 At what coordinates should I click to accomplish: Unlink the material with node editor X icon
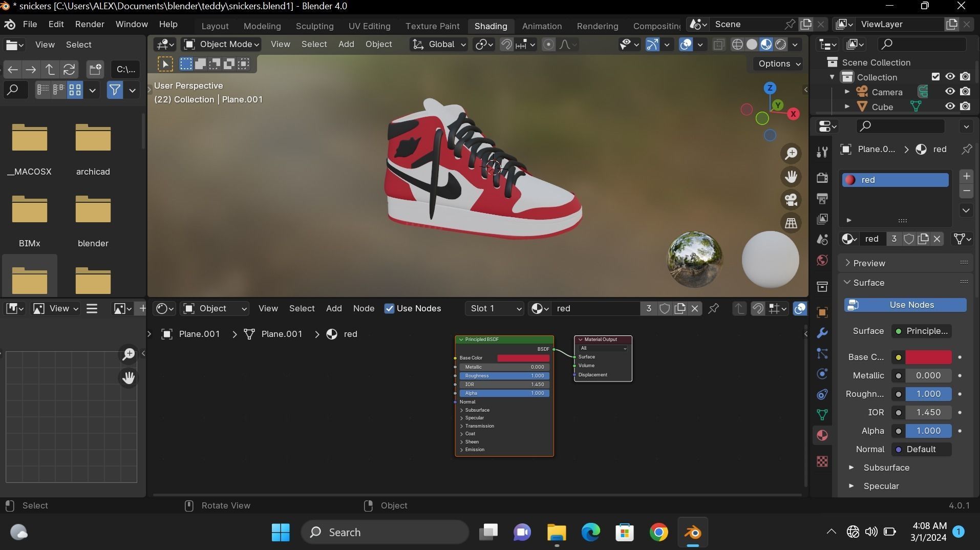click(x=695, y=308)
